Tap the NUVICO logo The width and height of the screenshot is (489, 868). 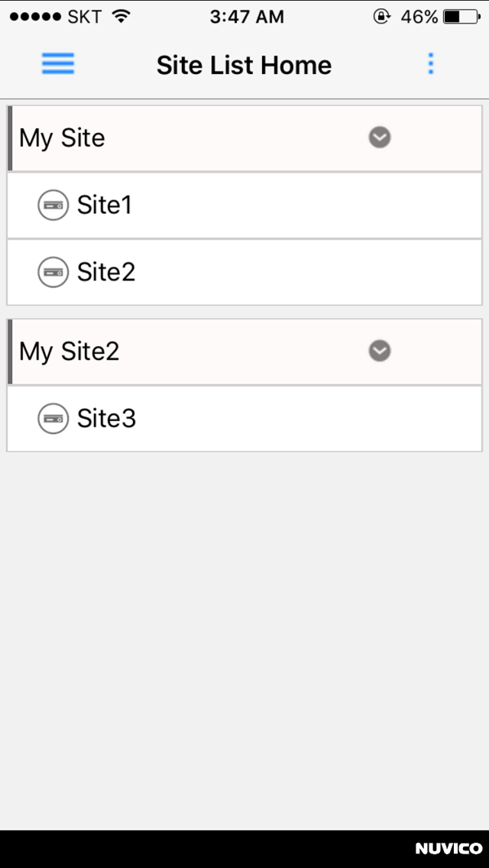(x=449, y=849)
